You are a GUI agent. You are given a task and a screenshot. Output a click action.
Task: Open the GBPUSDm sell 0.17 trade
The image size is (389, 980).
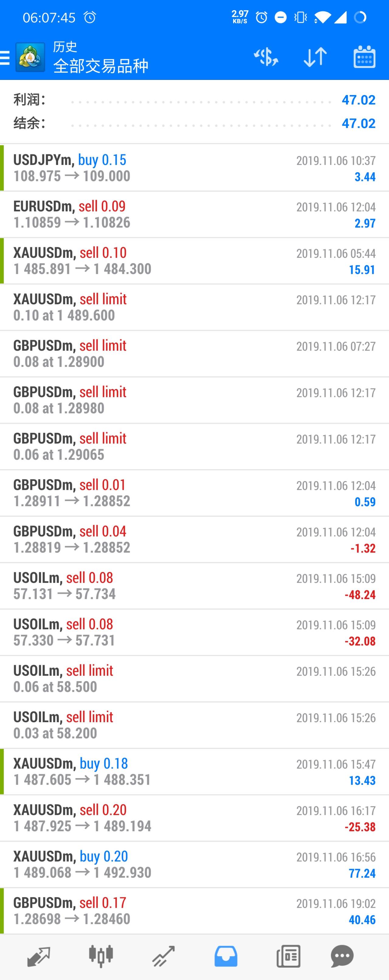194,911
